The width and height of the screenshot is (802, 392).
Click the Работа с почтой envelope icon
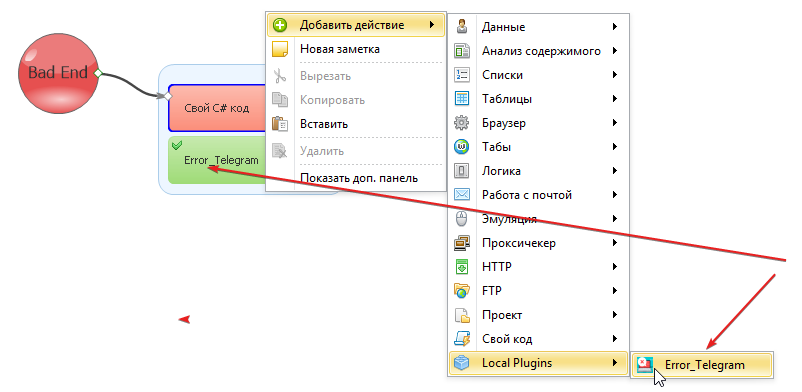(462, 194)
